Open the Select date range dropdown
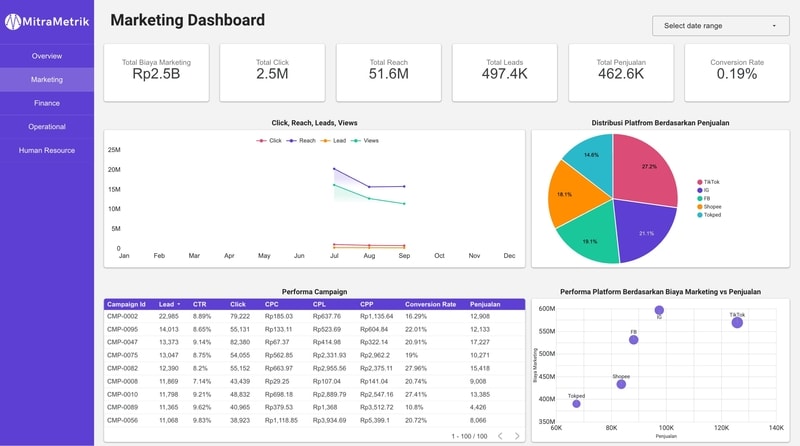The height and width of the screenshot is (446, 800). [x=719, y=26]
